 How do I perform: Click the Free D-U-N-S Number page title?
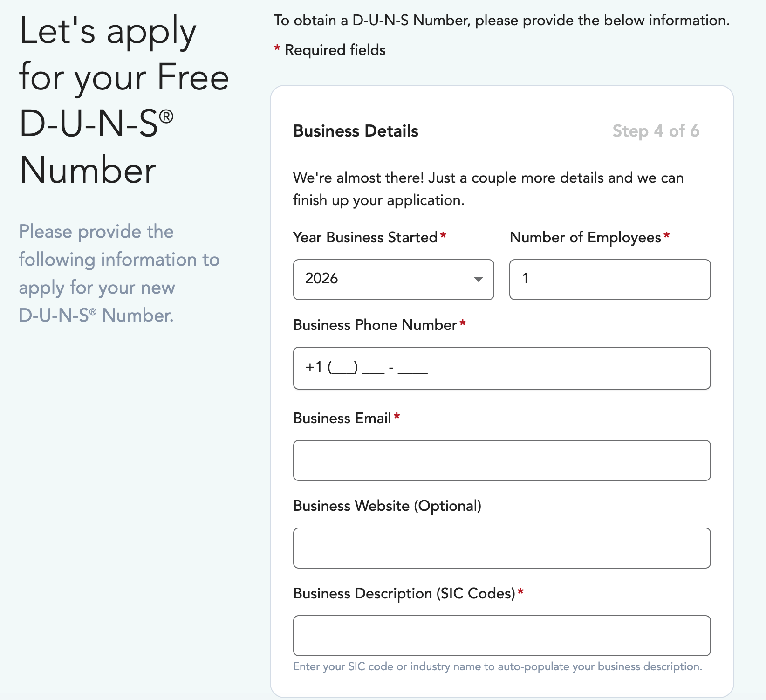(x=124, y=100)
